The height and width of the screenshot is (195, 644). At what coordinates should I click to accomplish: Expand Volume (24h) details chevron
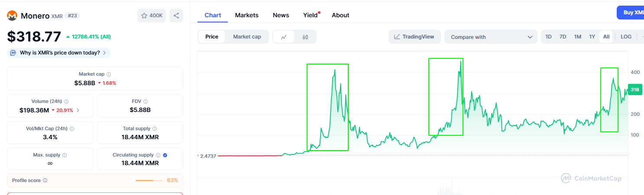coord(78,110)
